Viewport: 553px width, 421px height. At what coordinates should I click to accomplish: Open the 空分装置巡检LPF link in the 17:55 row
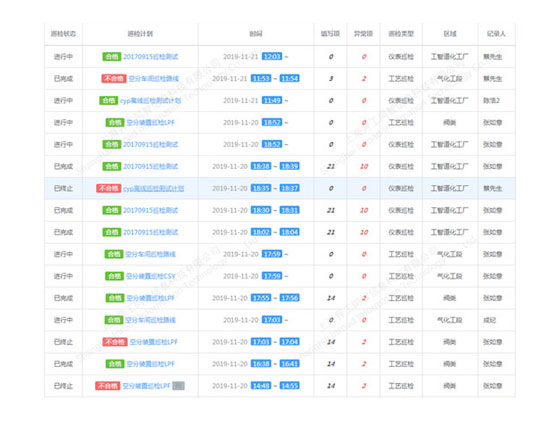151,298
